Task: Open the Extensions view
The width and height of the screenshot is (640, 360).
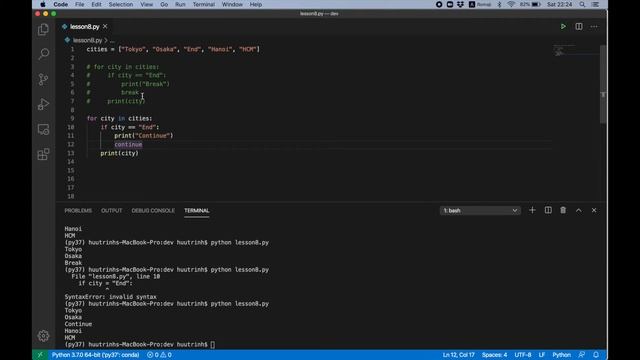Action: 43,154
